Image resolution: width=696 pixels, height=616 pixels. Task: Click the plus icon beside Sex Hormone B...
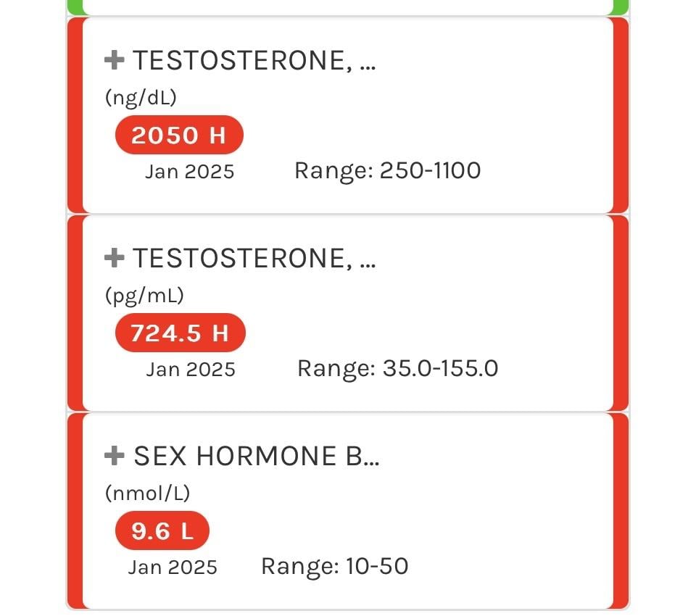pyautogui.click(x=115, y=456)
